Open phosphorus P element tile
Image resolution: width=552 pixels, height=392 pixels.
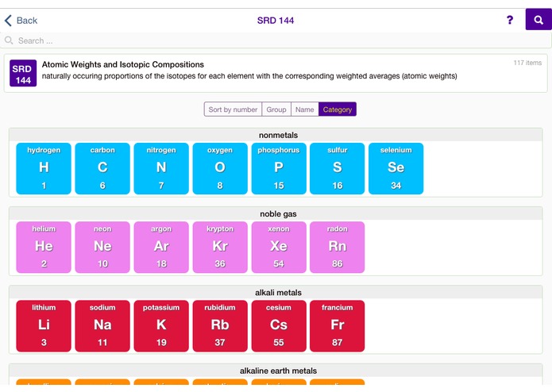click(x=279, y=168)
